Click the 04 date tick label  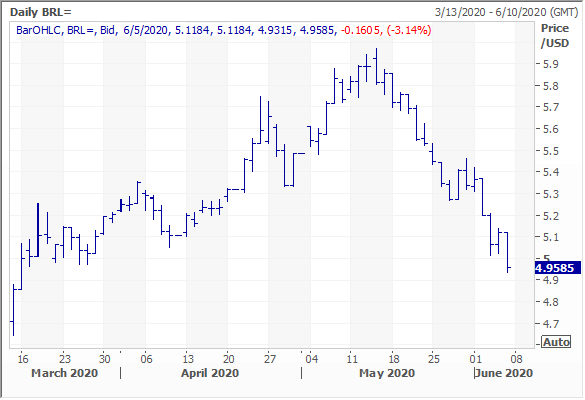(312, 359)
